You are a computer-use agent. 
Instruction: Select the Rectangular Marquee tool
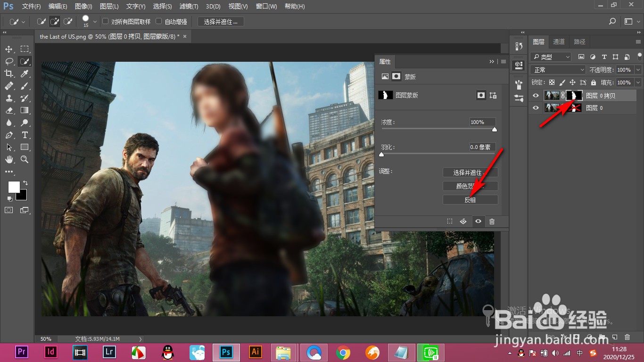pyautogui.click(x=25, y=49)
